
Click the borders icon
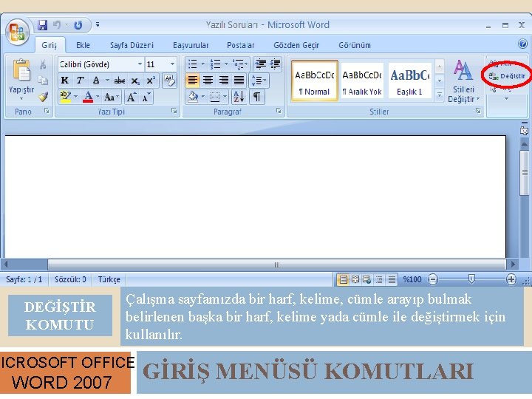tap(215, 97)
